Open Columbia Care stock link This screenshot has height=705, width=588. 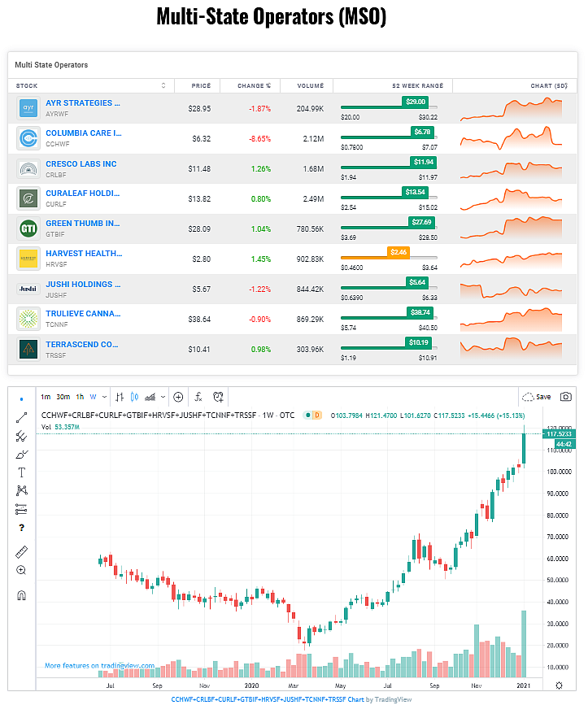(84, 133)
